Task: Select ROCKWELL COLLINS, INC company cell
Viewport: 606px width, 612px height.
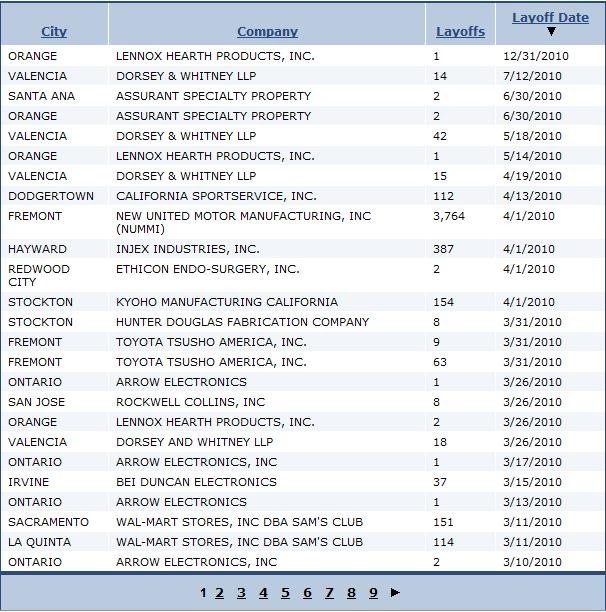Action: click(190, 402)
